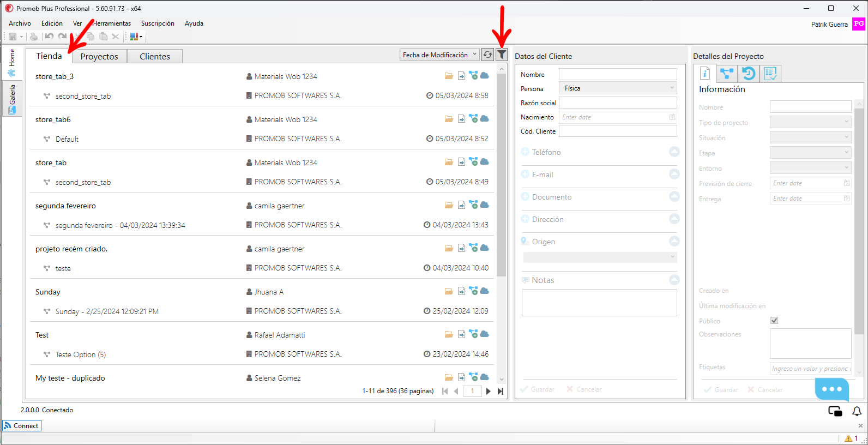Click the Nacimiento date field
868x445 pixels.
[x=618, y=117]
